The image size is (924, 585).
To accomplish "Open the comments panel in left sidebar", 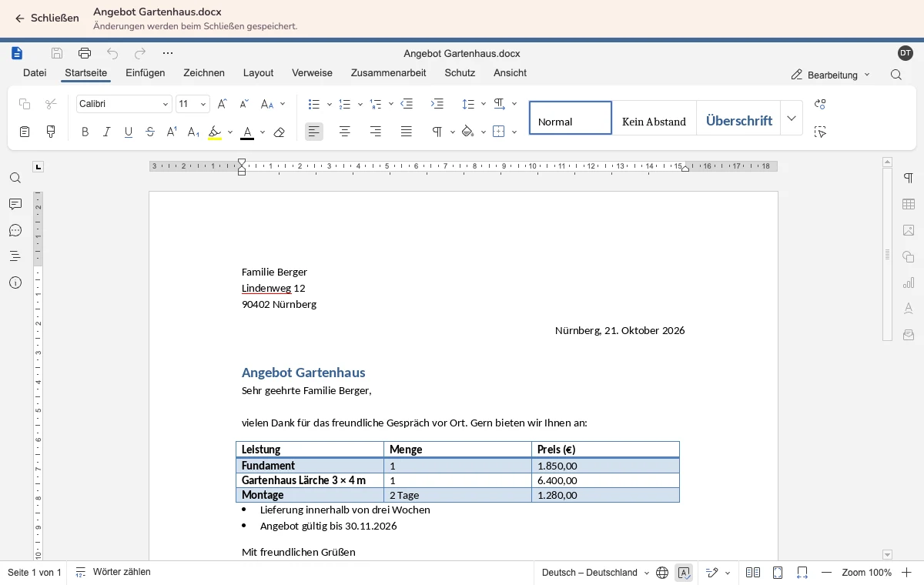I will [x=15, y=204].
